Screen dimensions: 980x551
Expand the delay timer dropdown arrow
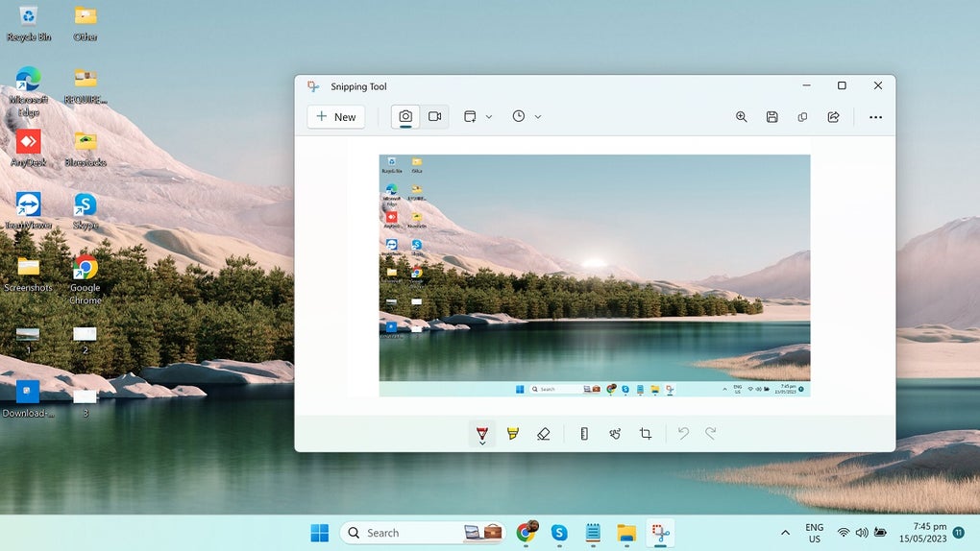[x=537, y=117]
